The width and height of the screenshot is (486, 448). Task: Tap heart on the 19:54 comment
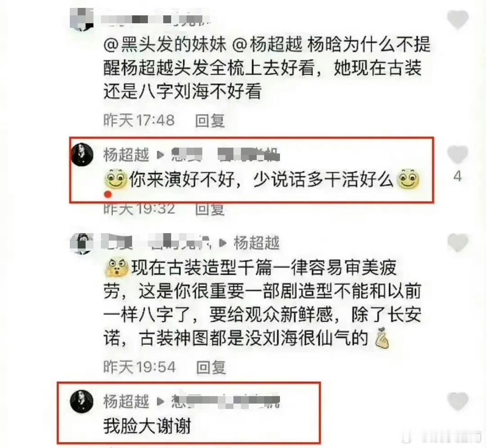coord(457,242)
